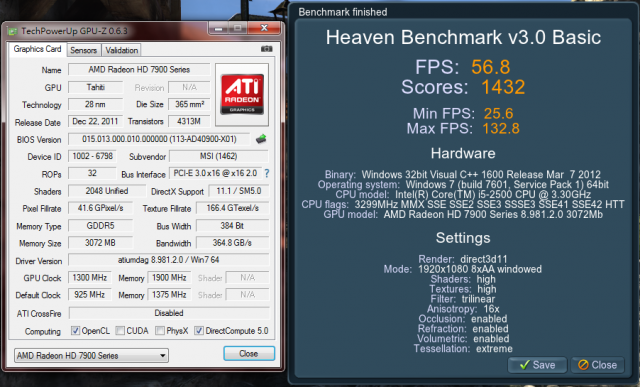Image resolution: width=640 pixels, height=387 pixels.
Task: Switch to the Sensors tab
Action: coord(83,50)
